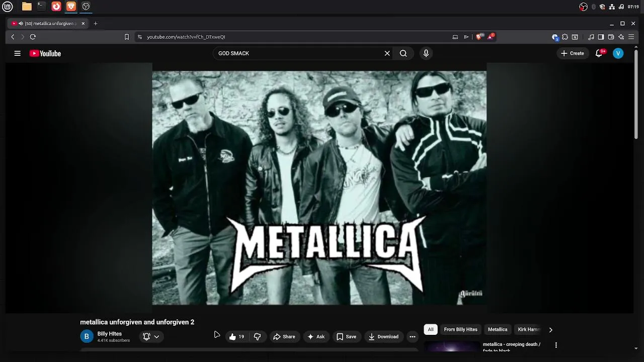Viewport: 644px width, 362px height.
Task: Clear the GOD SMACK search text
Action: pyautogui.click(x=387, y=53)
